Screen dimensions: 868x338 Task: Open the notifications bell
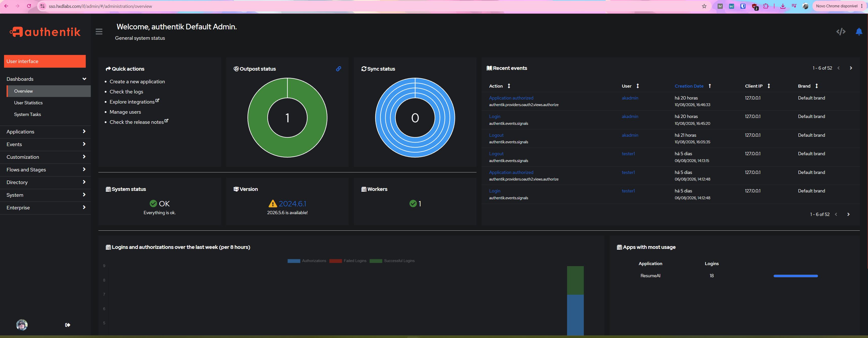[x=859, y=32]
